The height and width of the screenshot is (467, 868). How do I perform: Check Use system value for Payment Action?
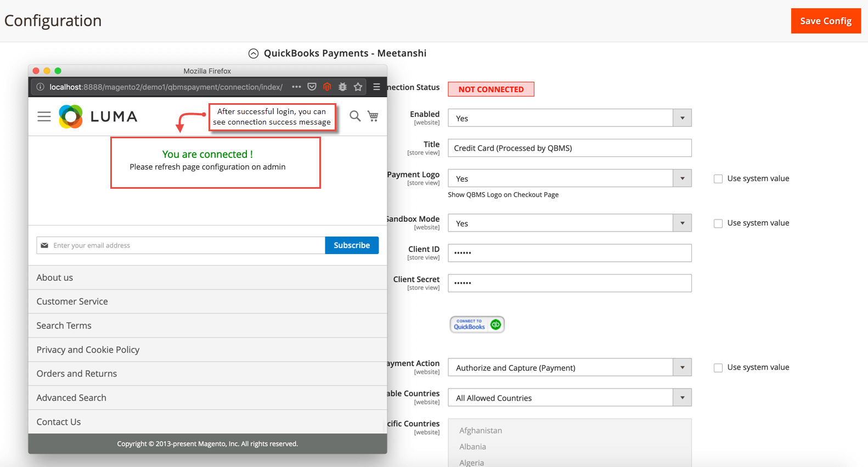tap(718, 368)
